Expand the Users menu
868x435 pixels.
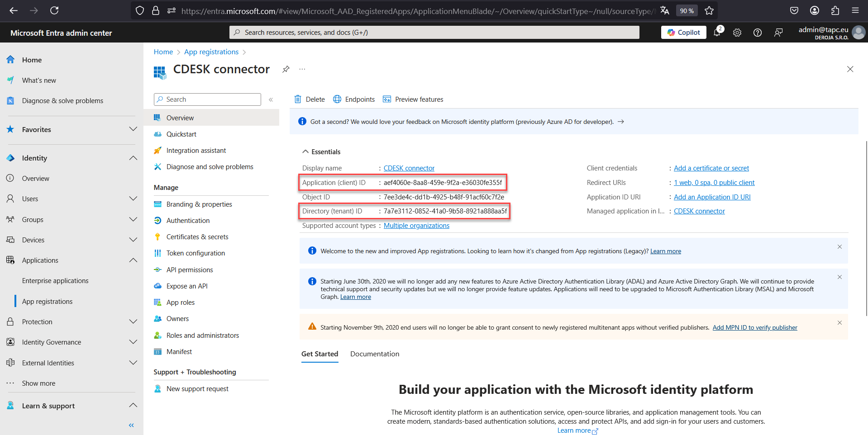[133, 199]
